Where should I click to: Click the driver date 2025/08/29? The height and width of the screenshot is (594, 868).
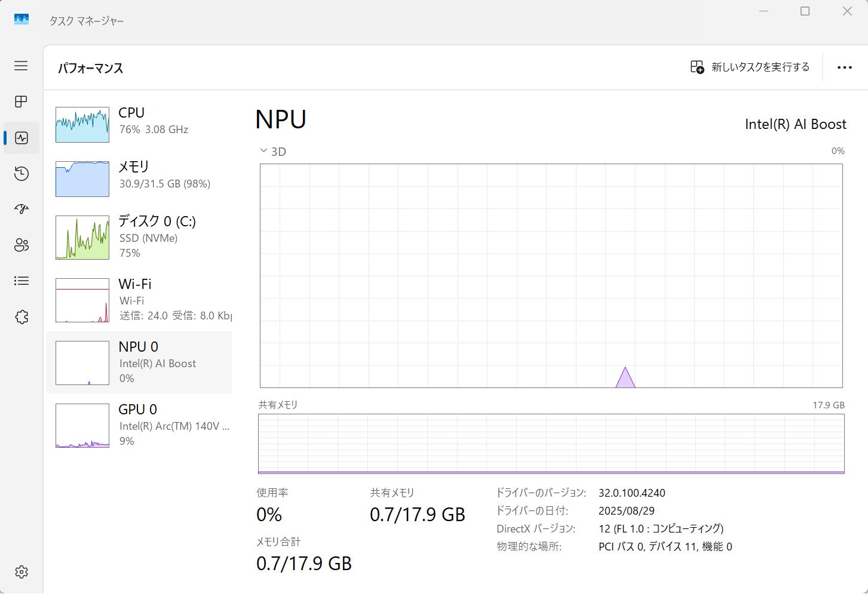pyautogui.click(x=627, y=511)
